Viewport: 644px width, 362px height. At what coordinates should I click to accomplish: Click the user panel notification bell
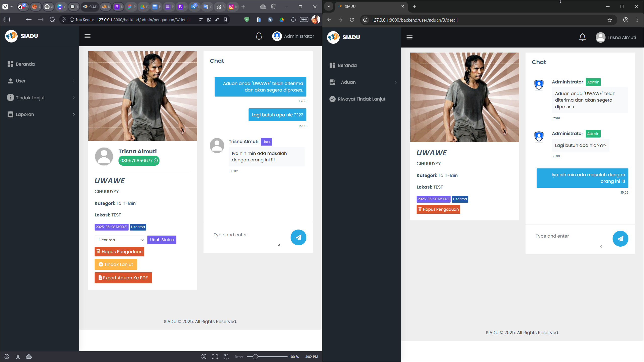coord(582,37)
